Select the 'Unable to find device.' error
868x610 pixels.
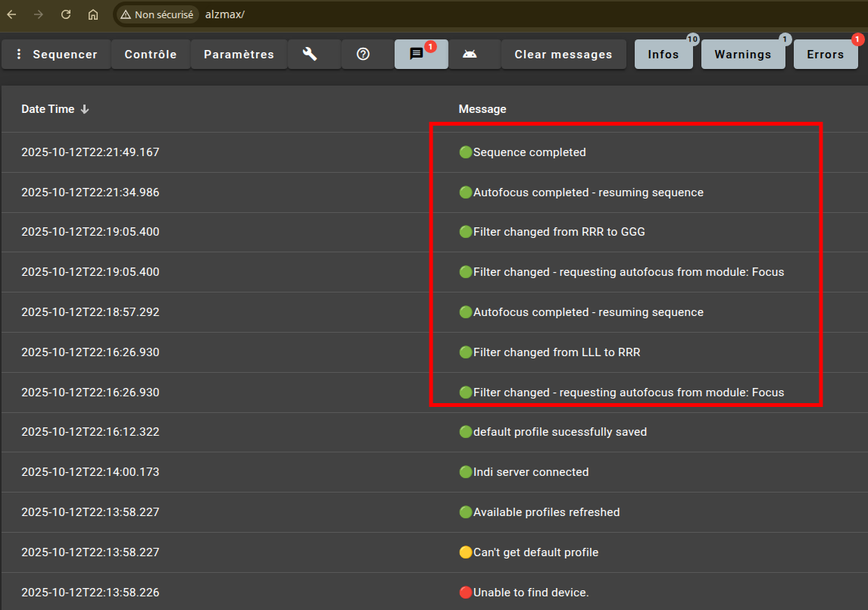click(531, 593)
